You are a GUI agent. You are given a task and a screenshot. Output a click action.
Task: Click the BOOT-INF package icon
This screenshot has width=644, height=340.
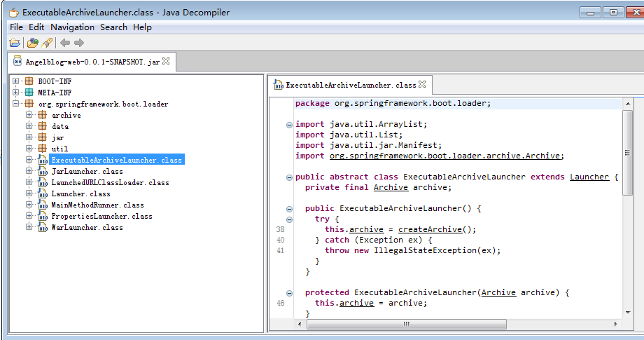pos(29,81)
